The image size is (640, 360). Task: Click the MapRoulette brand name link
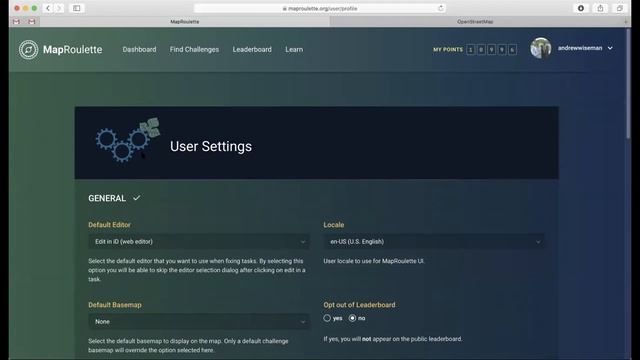click(73, 49)
